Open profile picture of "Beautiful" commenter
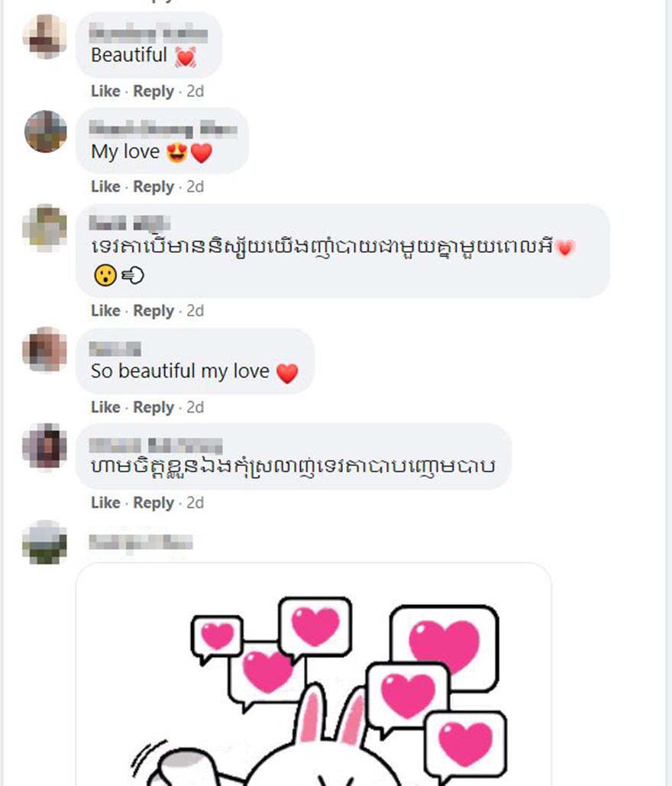The width and height of the screenshot is (672, 786). (x=45, y=37)
